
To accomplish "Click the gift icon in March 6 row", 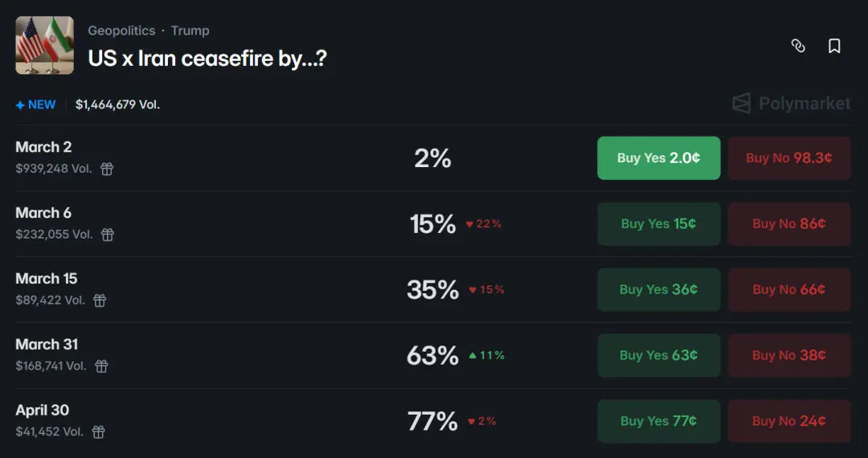I will tap(108, 235).
